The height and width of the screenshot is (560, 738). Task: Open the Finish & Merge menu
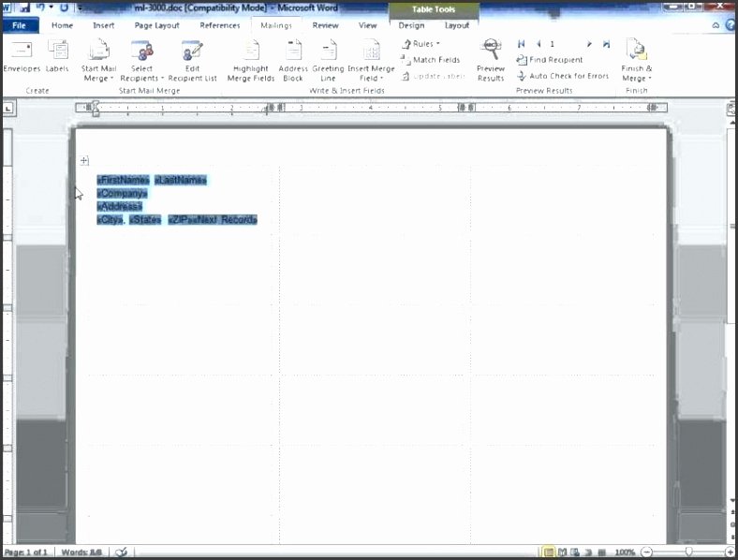636,61
